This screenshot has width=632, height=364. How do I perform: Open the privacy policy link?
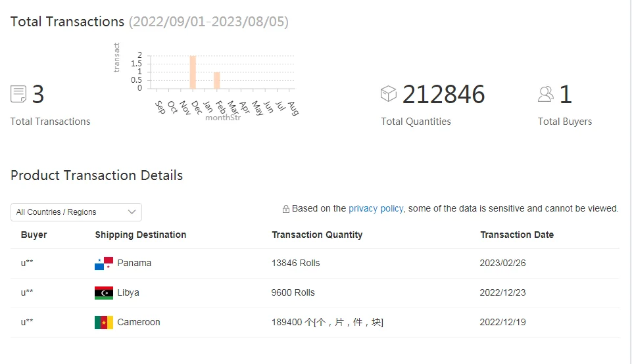coord(376,208)
